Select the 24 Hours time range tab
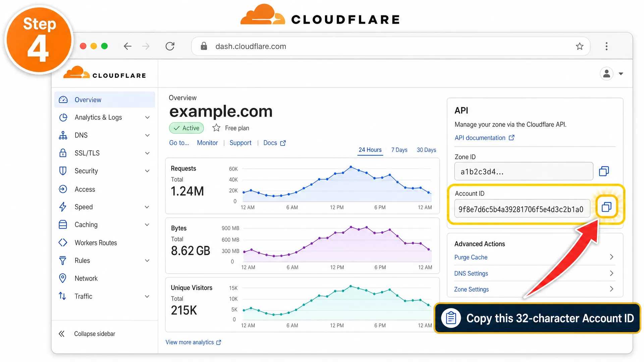Image resolution: width=644 pixels, height=362 pixels. 370,150
